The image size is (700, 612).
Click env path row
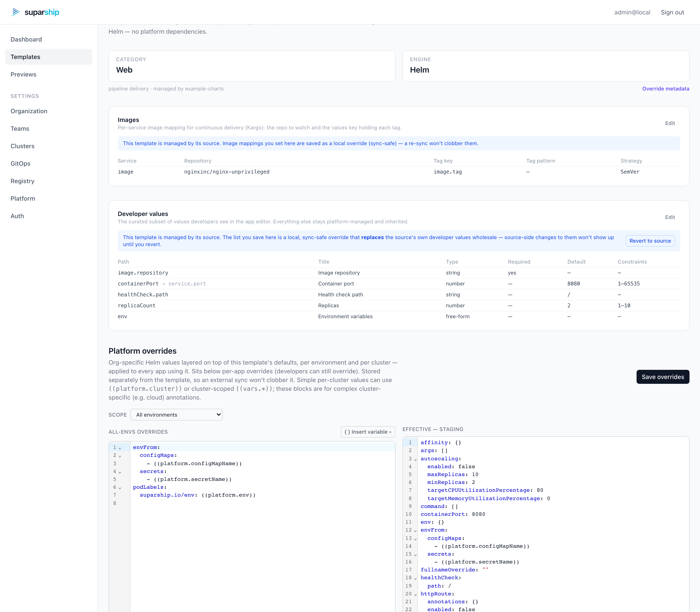399,316
